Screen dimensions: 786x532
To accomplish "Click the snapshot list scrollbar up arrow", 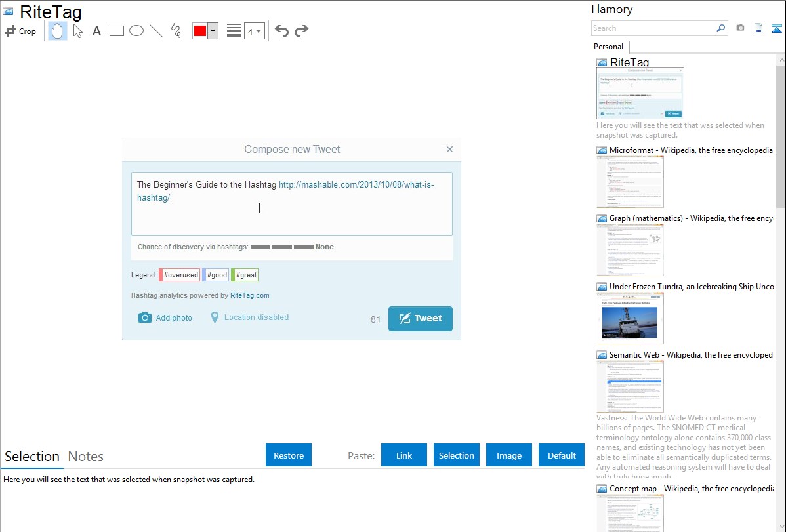I will tap(781, 60).
